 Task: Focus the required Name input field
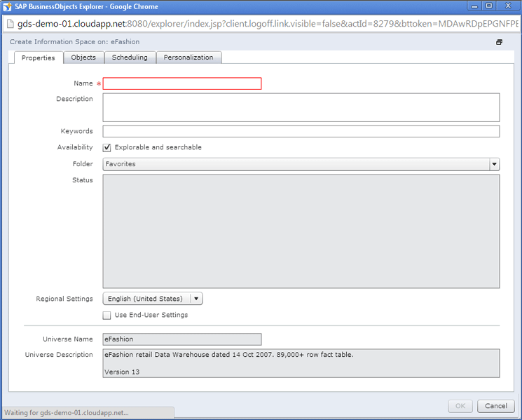(x=182, y=83)
